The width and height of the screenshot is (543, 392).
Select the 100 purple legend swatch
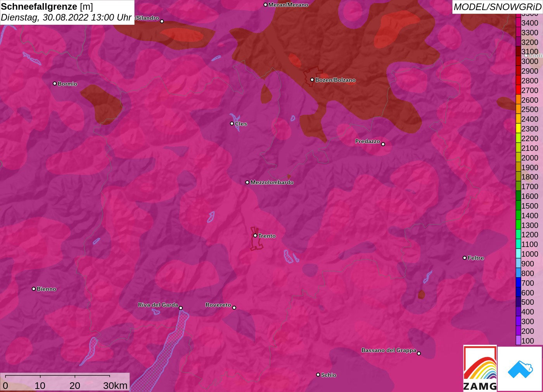click(518, 341)
